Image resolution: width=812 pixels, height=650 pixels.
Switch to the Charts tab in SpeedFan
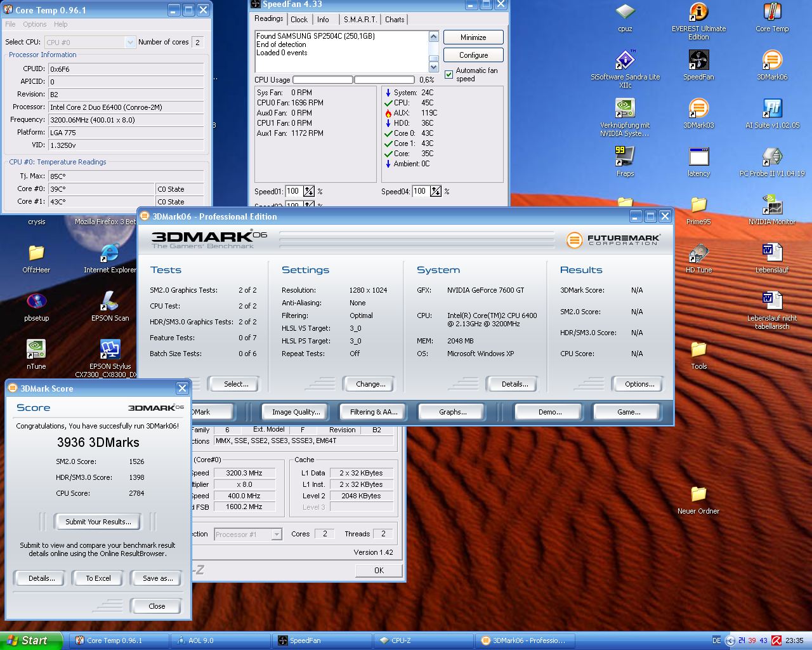click(x=395, y=20)
